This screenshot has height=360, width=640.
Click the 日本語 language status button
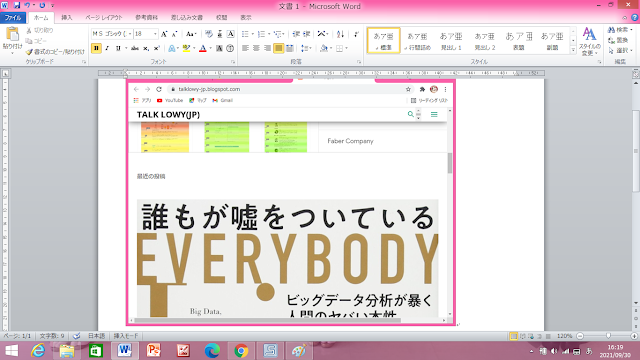[x=96, y=336]
